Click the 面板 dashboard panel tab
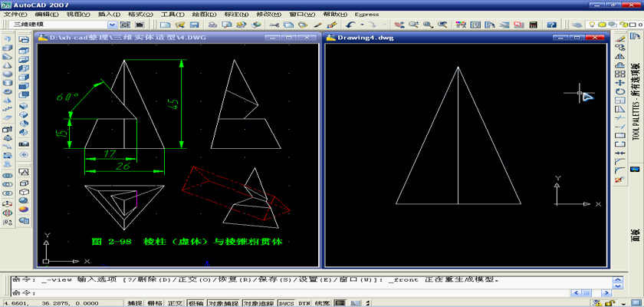644x307 pixels. pos(634,236)
